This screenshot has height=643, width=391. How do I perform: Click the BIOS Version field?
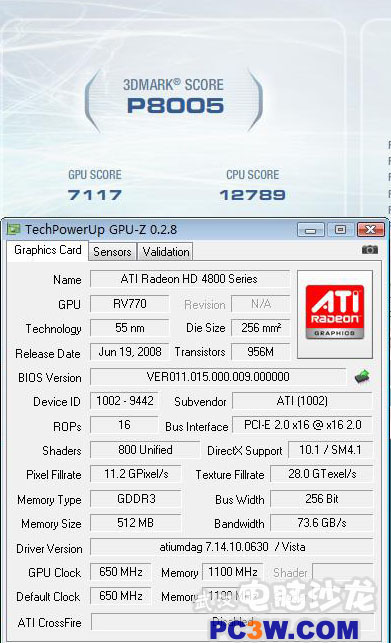point(218,376)
